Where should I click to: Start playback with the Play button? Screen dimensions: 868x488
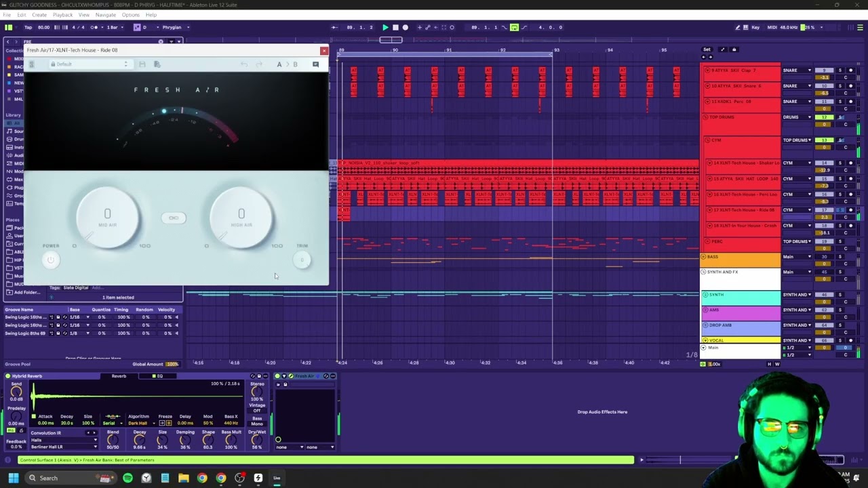pyautogui.click(x=385, y=27)
